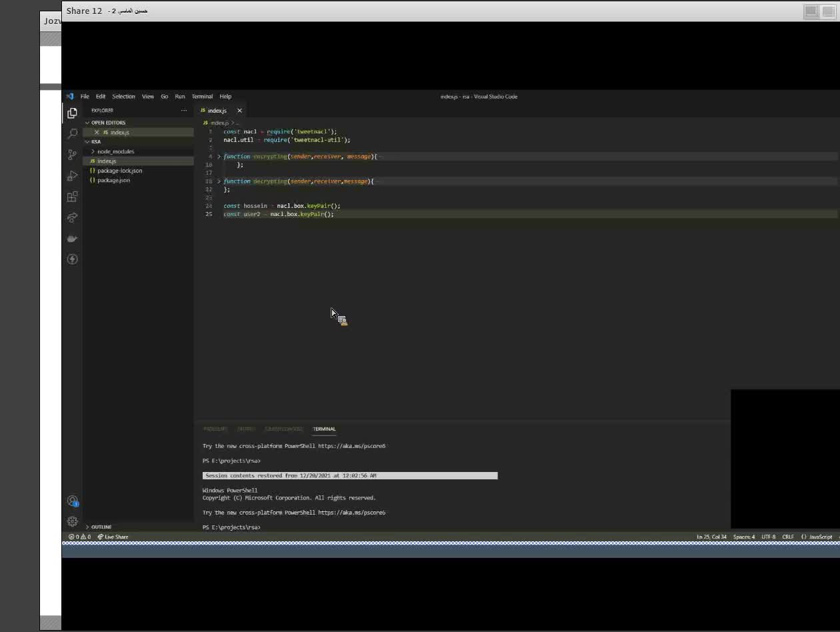Expand the node_modules folder
The image size is (840, 632).
coord(115,151)
